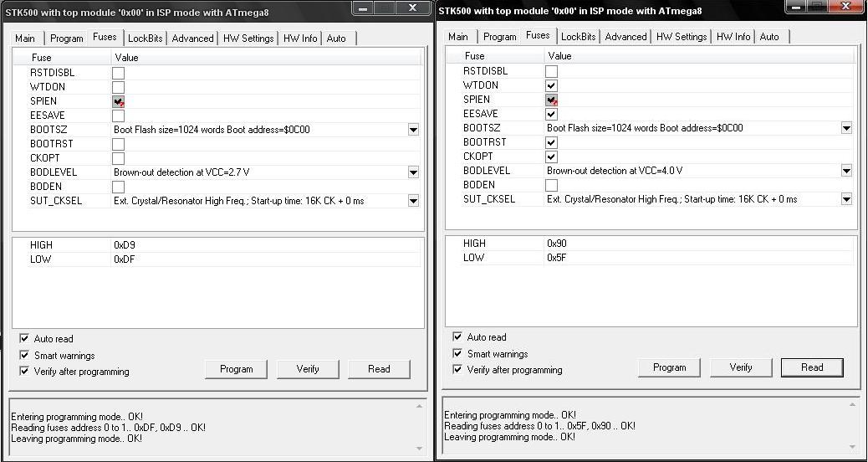Expand BODLEVEL dropdown in right window
Viewport: 868px width, 462px height.
(x=846, y=171)
